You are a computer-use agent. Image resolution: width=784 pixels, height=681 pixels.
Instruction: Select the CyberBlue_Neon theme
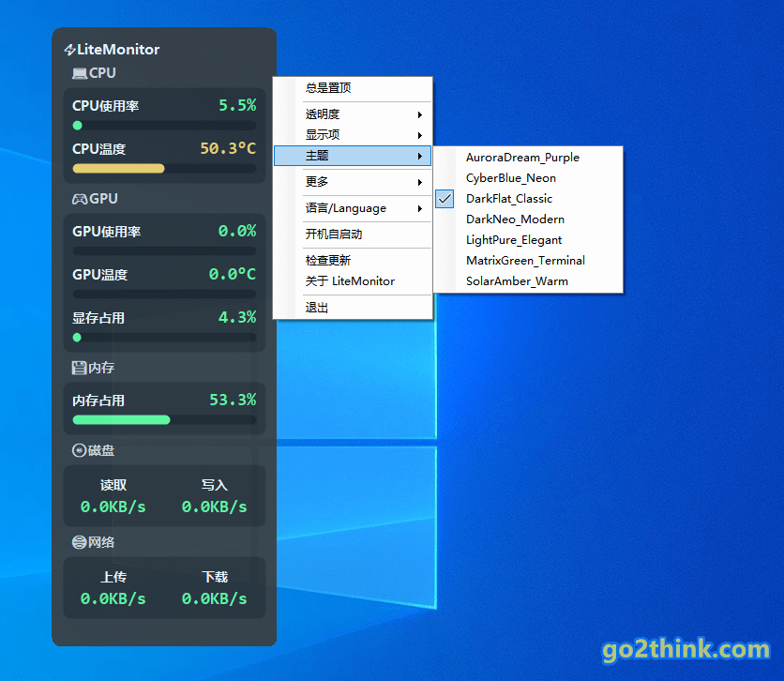528,178
